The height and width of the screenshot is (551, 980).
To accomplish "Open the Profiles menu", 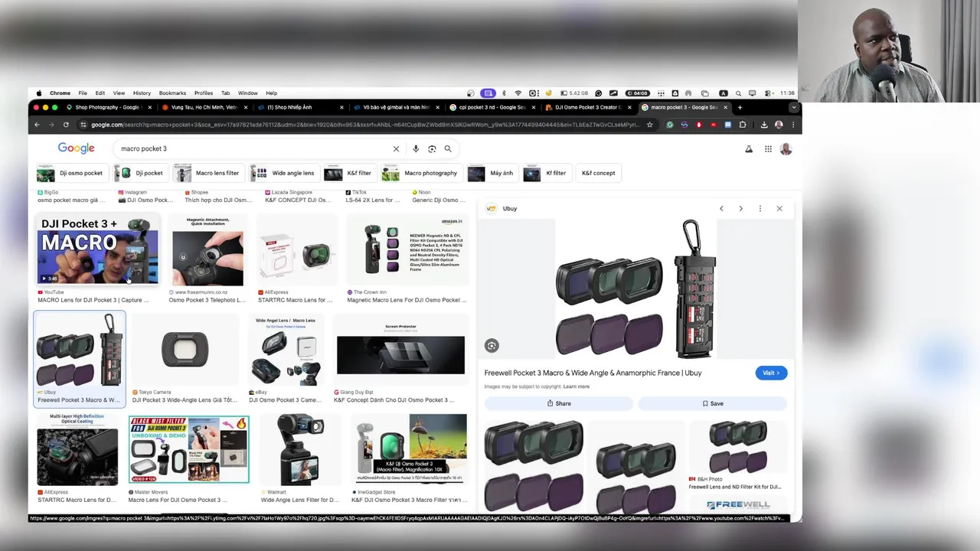I will tap(204, 93).
